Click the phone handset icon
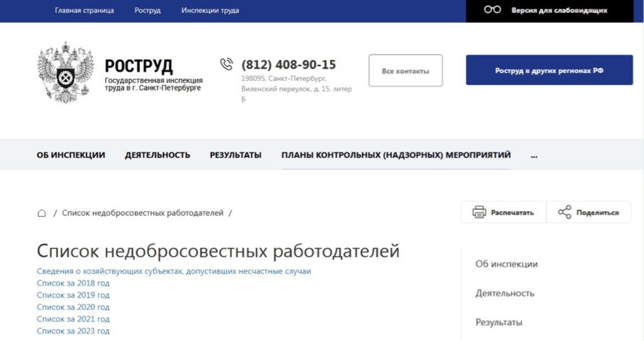 (226, 64)
